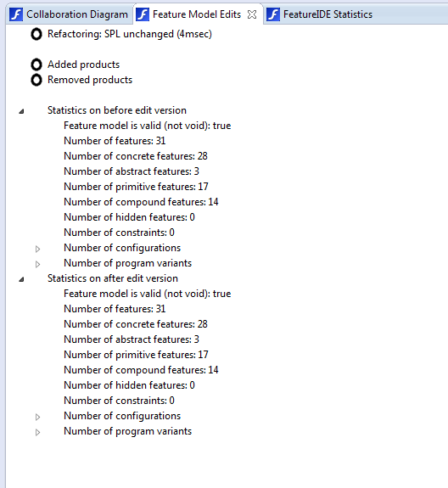Select the before-edit Number of hidden features: 0
The width and height of the screenshot is (448, 488).
click(130, 217)
